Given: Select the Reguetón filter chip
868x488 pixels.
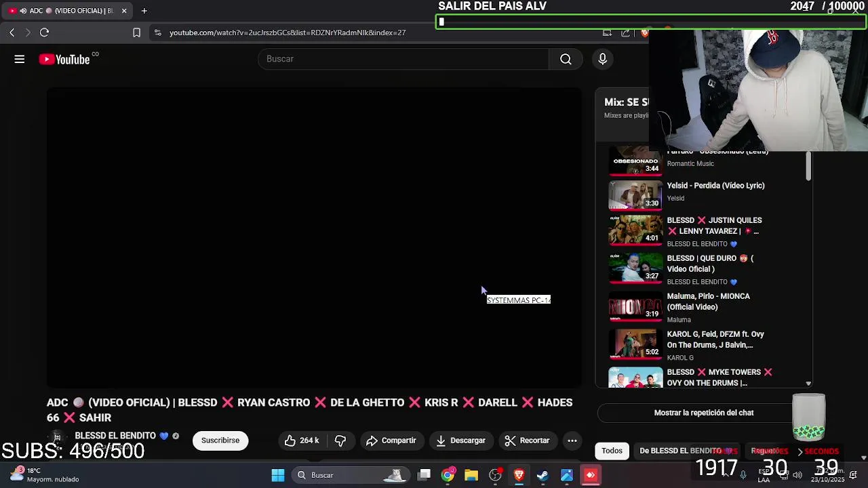Looking at the screenshot, I should pyautogui.click(x=766, y=451).
